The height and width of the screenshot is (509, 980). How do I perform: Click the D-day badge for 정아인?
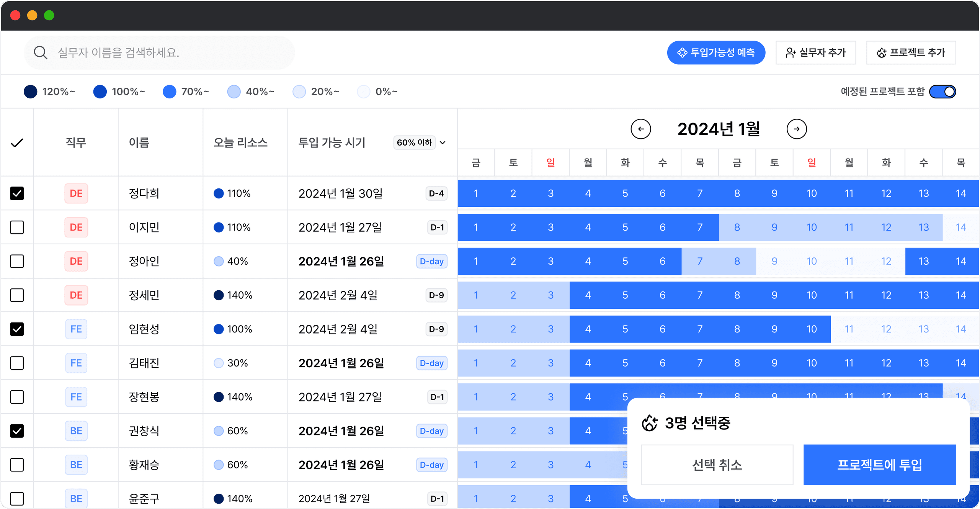[x=431, y=262]
